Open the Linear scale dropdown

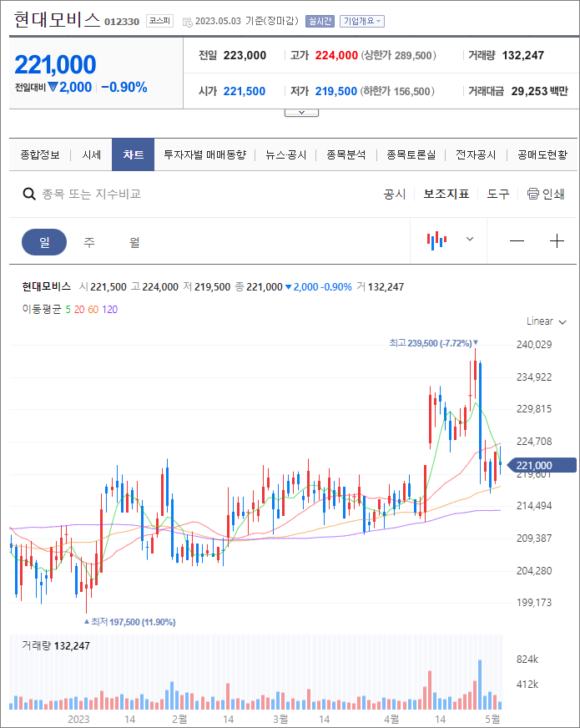(546, 321)
